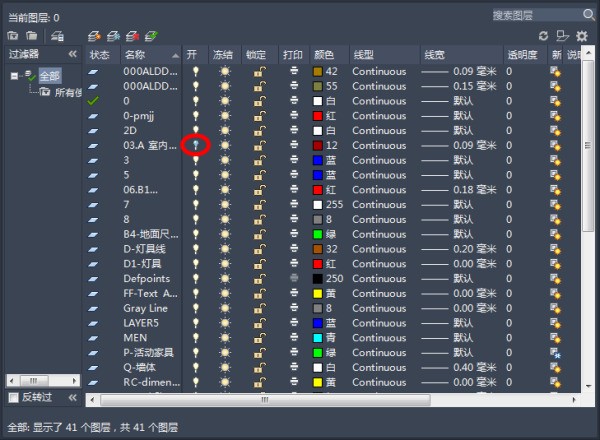Click New Layer Frozen in Viewports icon
This screenshot has height=440, width=600.
pos(113,36)
